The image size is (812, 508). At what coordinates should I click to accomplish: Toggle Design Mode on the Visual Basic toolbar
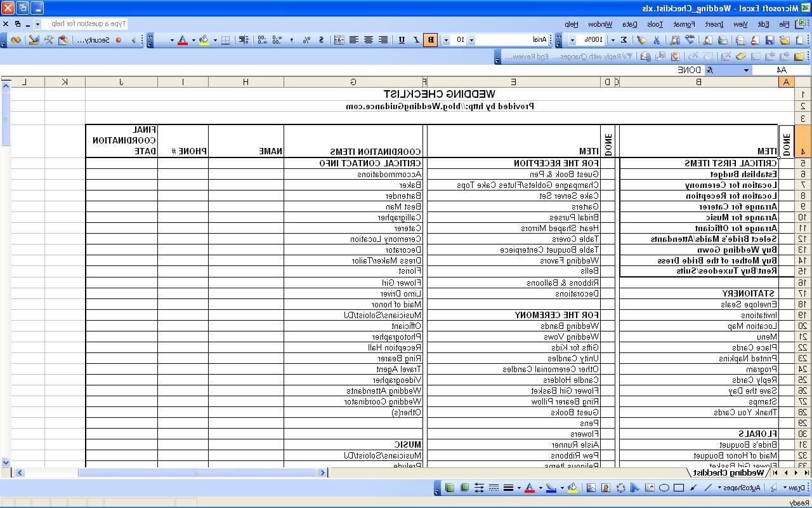tap(34, 40)
